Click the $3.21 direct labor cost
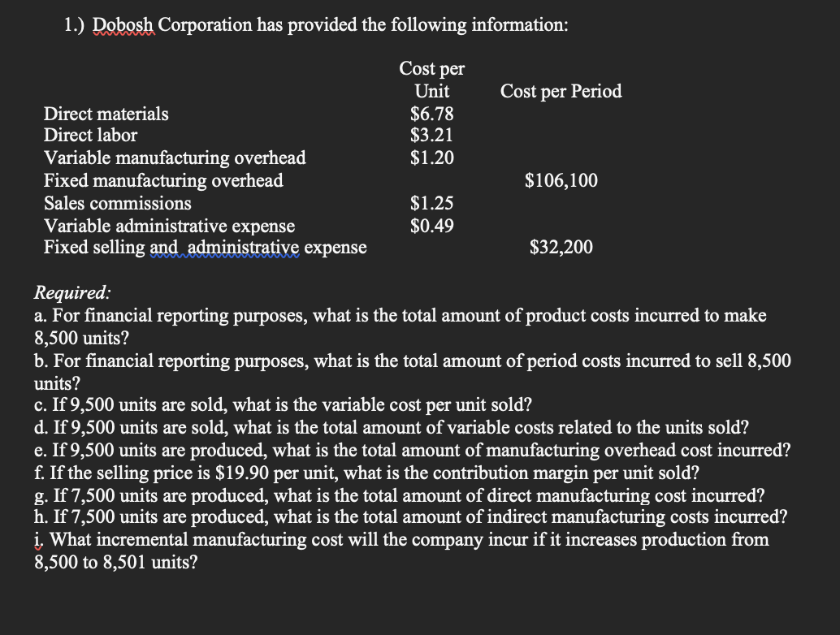Viewport: 840px width, 635px height. 432,135
